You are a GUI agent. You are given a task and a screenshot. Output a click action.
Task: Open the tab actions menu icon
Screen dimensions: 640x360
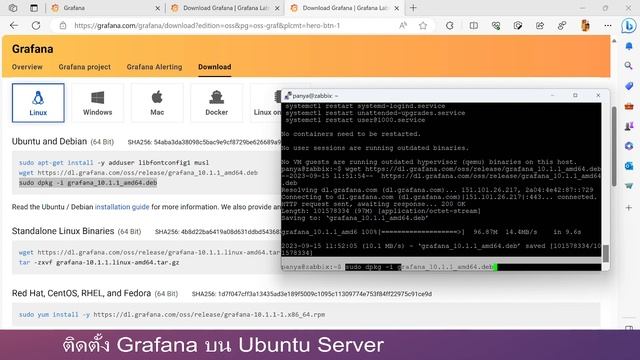click(x=34, y=8)
